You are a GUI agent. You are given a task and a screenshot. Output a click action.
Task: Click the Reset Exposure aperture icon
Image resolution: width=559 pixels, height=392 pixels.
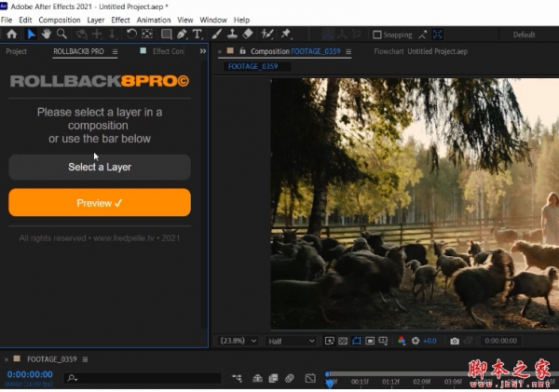click(x=416, y=341)
